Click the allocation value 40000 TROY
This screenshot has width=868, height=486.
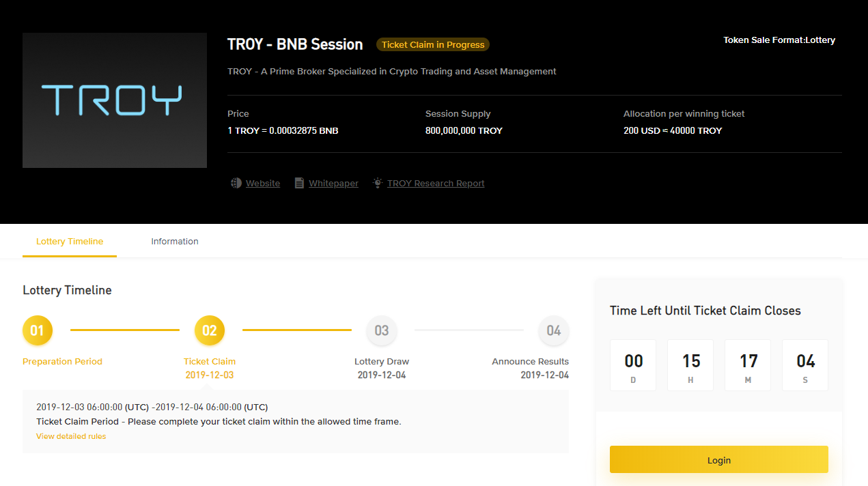coord(695,130)
